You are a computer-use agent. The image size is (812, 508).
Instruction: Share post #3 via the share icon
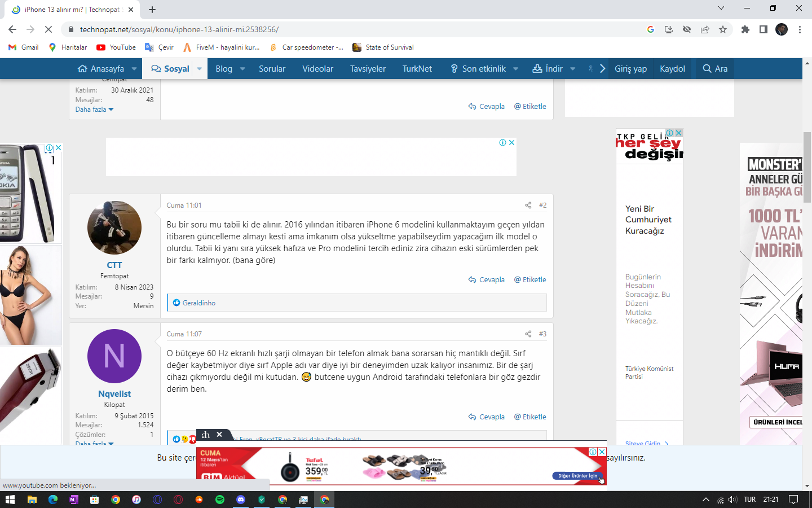click(x=528, y=334)
